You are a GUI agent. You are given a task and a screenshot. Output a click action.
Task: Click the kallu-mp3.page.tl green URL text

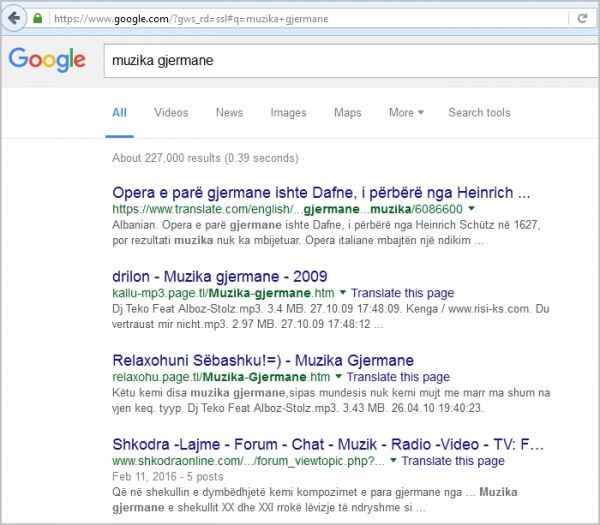pos(223,293)
